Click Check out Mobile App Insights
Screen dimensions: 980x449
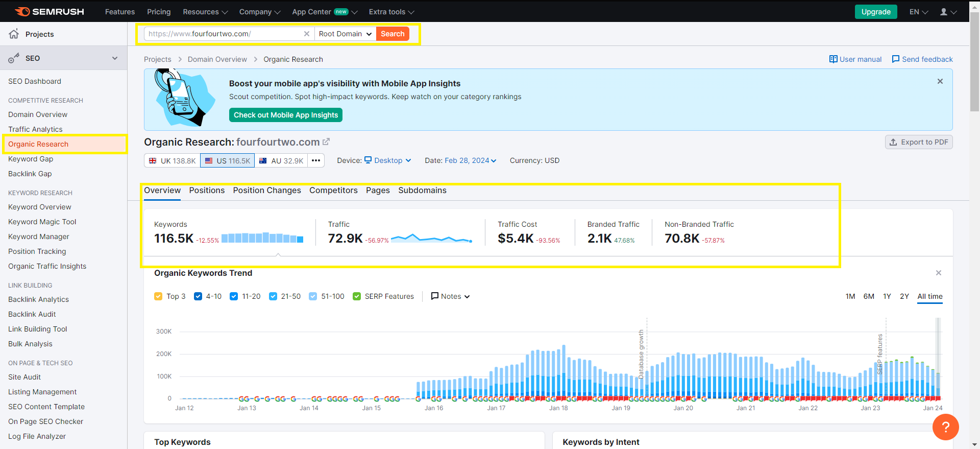click(286, 115)
